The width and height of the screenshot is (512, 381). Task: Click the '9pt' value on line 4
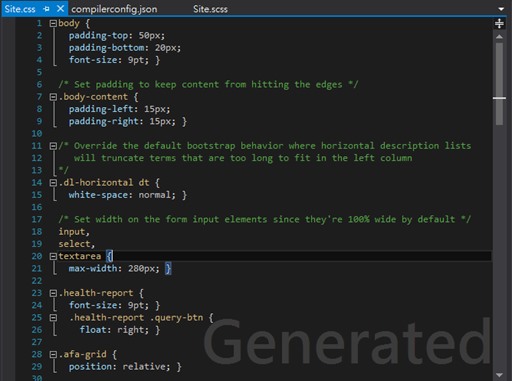pos(136,60)
